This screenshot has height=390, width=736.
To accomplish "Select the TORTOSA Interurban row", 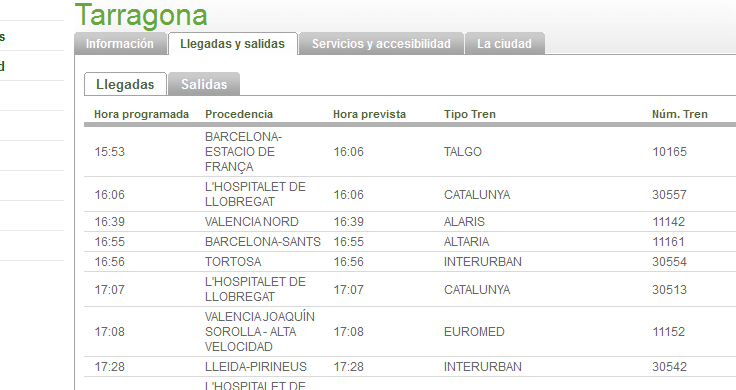I will tap(410, 261).
